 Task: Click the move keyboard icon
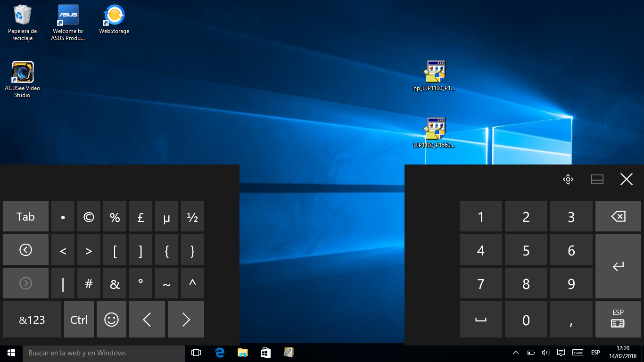tap(568, 179)
